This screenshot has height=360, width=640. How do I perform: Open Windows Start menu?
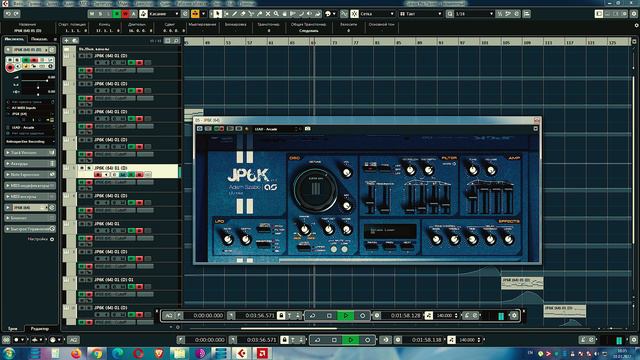coord(9,353)
